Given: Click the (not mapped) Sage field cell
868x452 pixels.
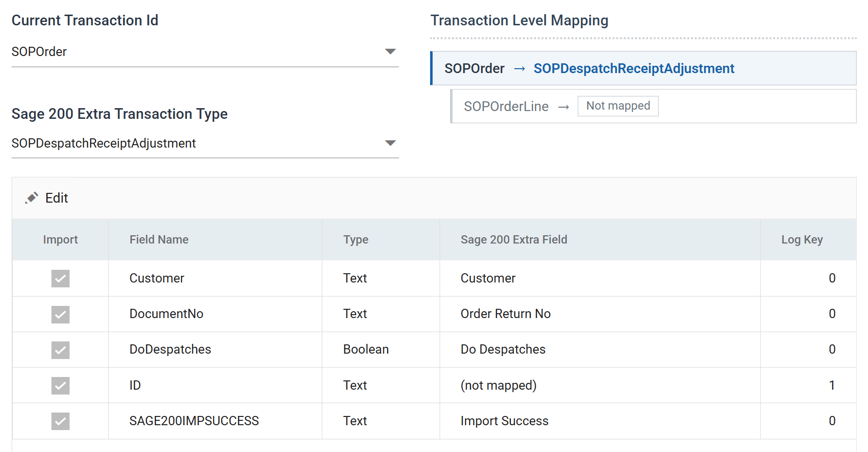Looking at the screenshot, I should [x=600, y=385].
